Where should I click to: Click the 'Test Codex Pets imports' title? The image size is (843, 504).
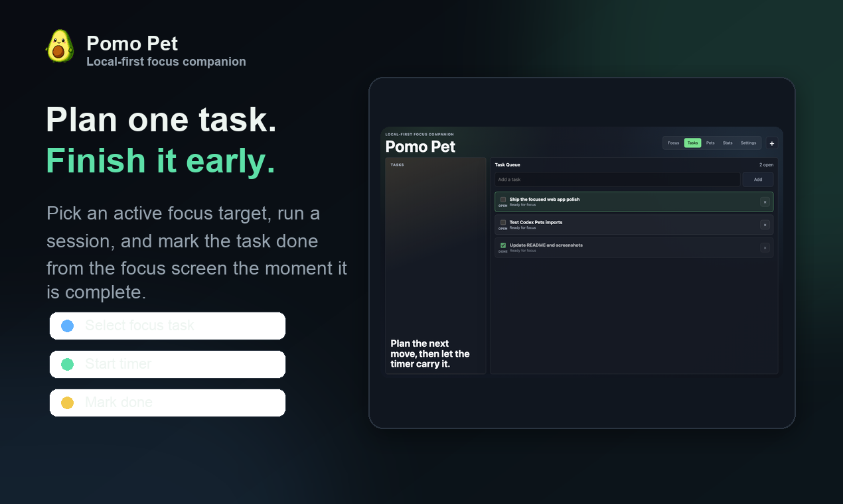pyautogui.click(x=536, y=222)
